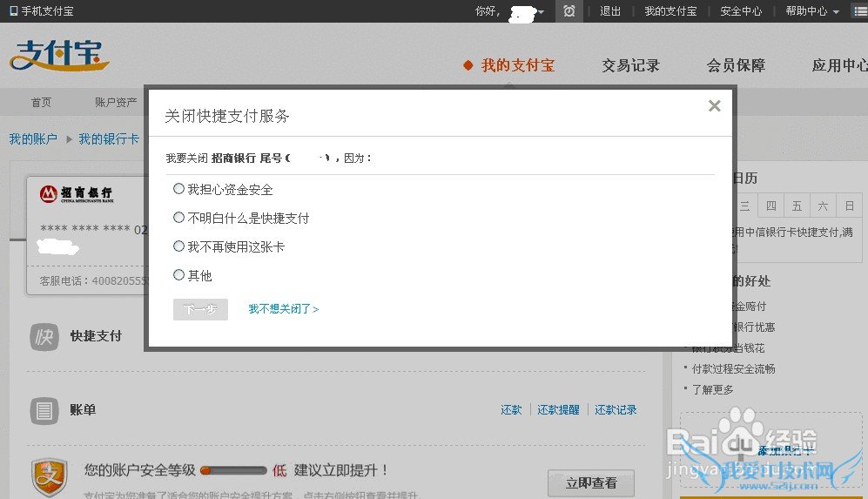Image resolution: width=868 pixels, height=499 pixels.
Task: Click 我的银行卡 breadcrumb
Action: click(109, 139)
